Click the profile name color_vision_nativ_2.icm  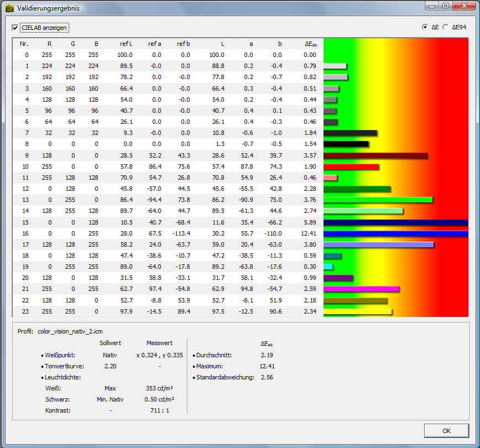click(x=70, y=331)
